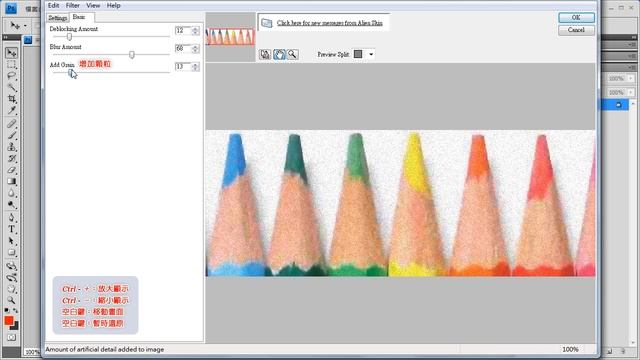Click the Photoshop Ps application icon

(11, 8)
